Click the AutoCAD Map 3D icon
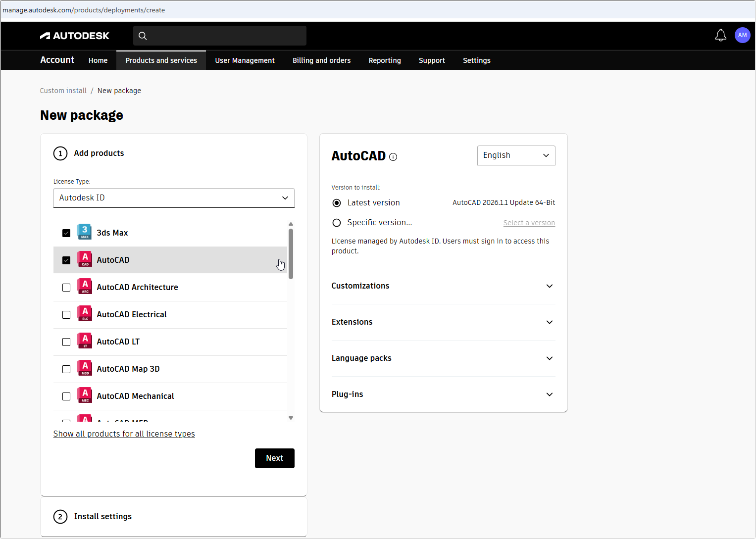The width and height of the screenshot is (756, 539). click(84, 368)
